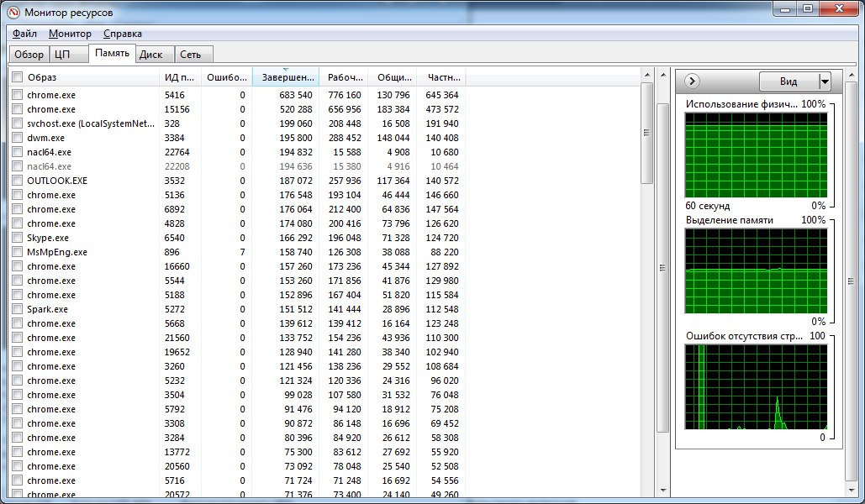Select the OUTLOOK.EXE row name
Viewport: 865px width, 504px height.
click(x=57, y=181)
